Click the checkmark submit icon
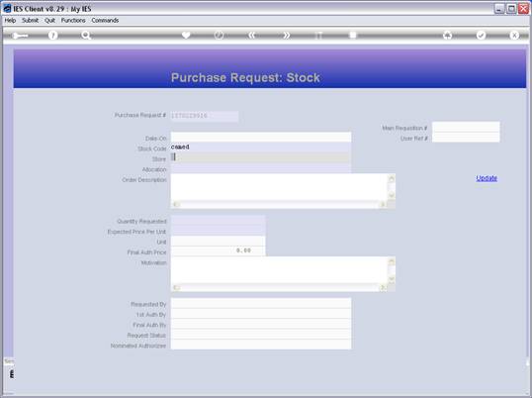 pyautogui.click(x=481, y=36)
